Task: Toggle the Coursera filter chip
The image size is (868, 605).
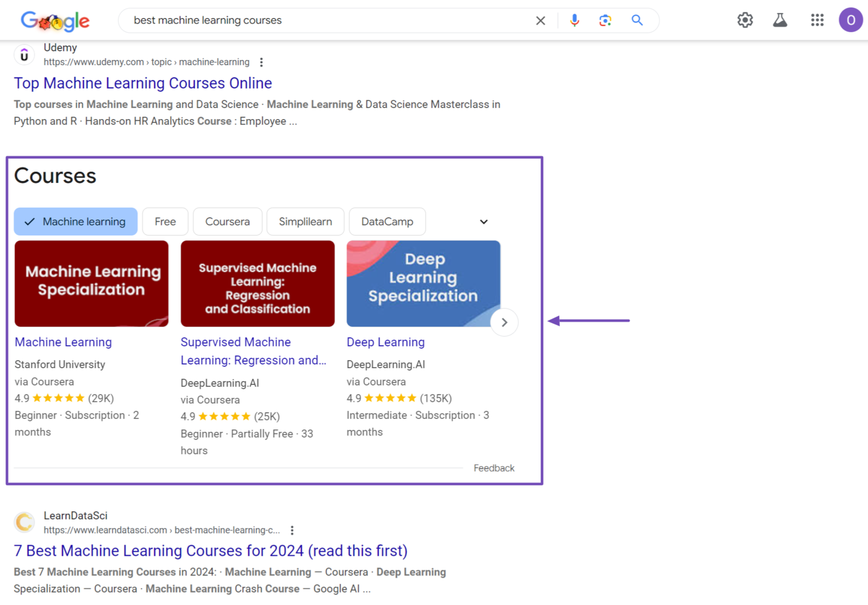Action: pos(228,221)
